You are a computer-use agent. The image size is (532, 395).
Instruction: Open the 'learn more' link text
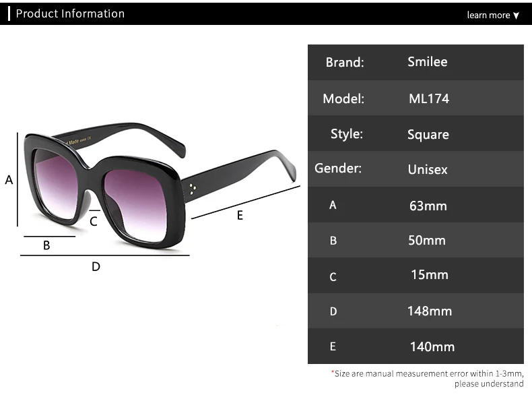point(488,15)
